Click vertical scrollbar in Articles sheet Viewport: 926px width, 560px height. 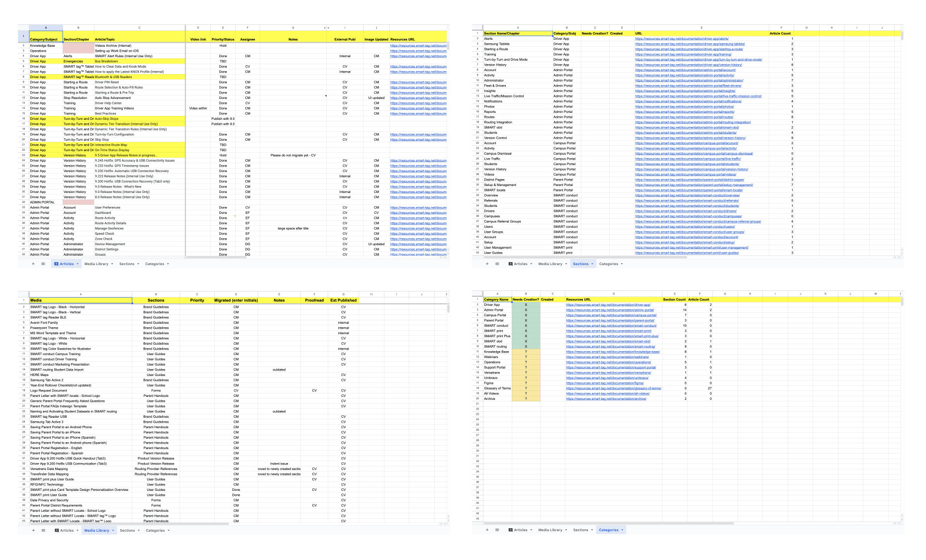pos(448,46)
